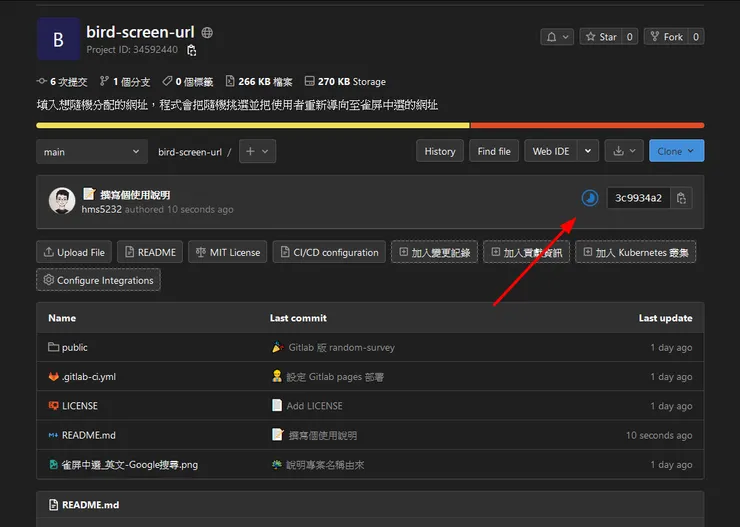Click the 10 seconds ago timestamp in README.md row

coord(659,435)
